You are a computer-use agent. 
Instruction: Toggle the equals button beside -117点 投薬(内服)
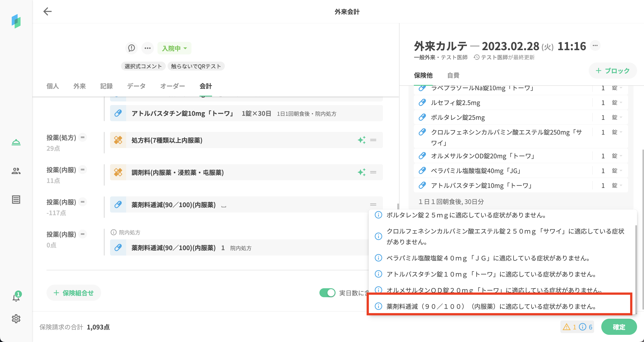[83, 202]
